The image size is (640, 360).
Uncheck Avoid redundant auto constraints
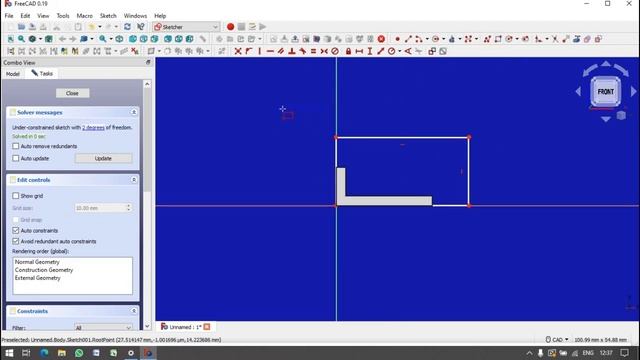[16, 241]
